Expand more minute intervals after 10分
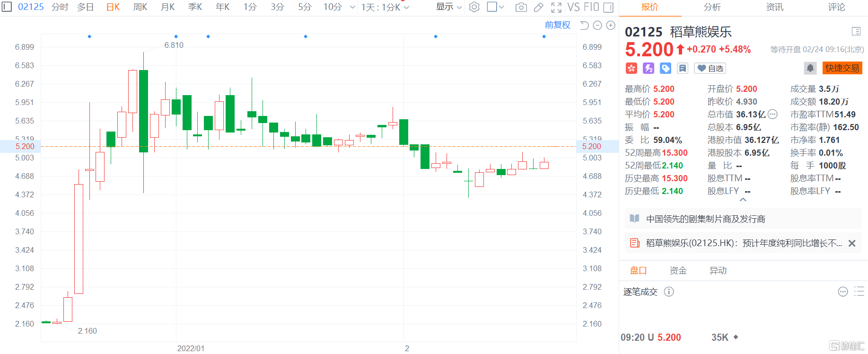Viewport: 868px width, 354px height. (x=352, y=7)
